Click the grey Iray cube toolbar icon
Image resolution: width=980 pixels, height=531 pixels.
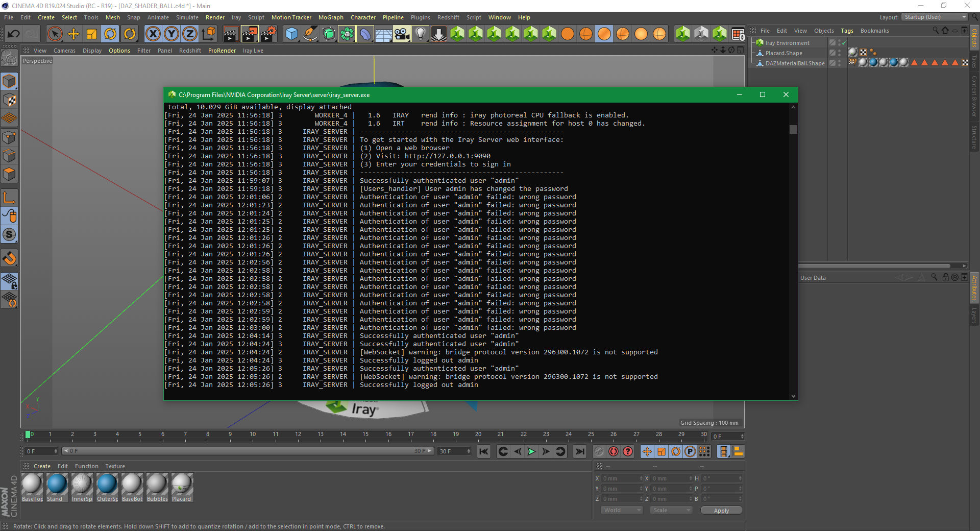pyautogui.click(x=701, y=34)
